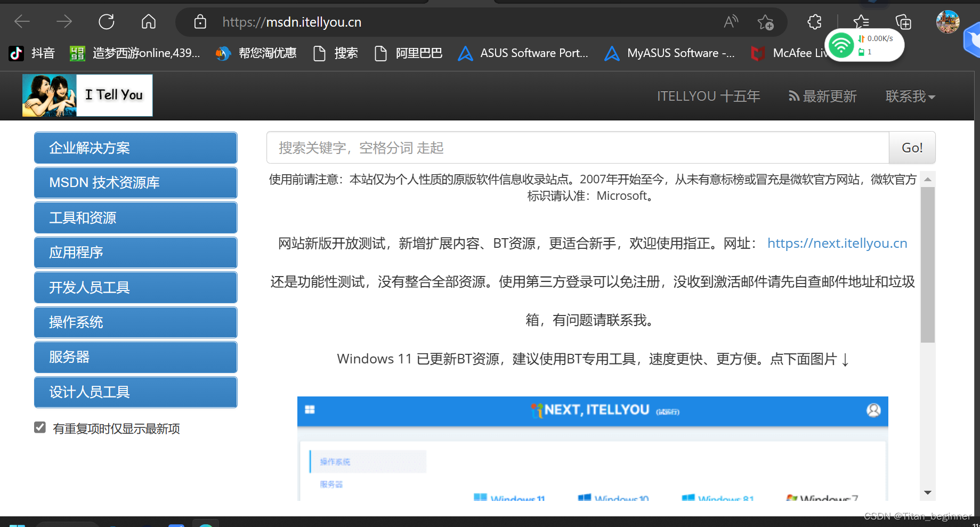
Task: Click the browser forward arrow
Action: 64,22
